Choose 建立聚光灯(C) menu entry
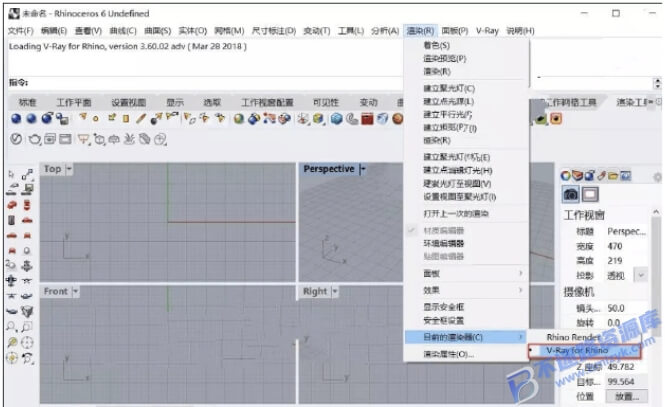 tap(449, 89)
